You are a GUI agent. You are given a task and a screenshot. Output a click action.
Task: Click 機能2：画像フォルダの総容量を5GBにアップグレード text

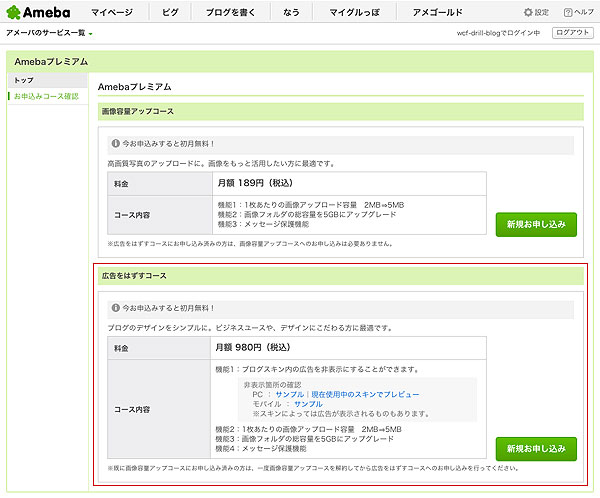coord(307,214)
